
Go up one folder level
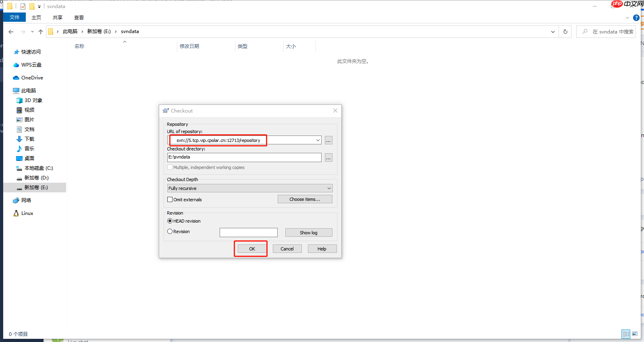click(x=41, y=31)
